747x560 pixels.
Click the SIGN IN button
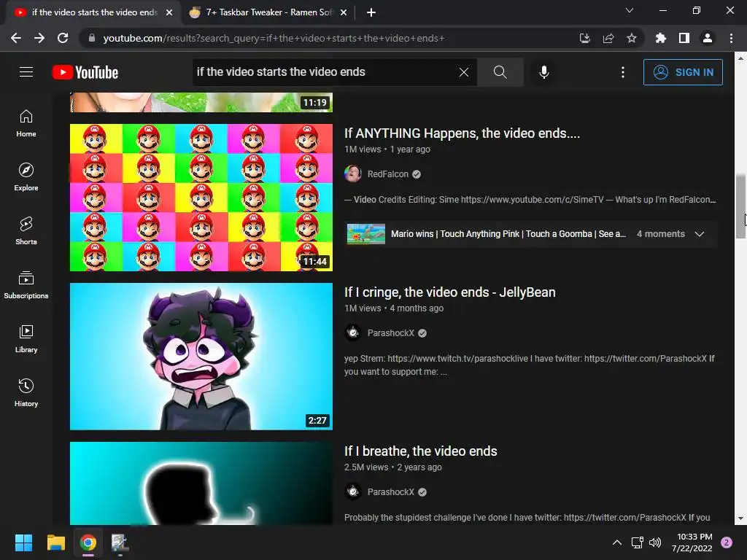tap(683, 72)
